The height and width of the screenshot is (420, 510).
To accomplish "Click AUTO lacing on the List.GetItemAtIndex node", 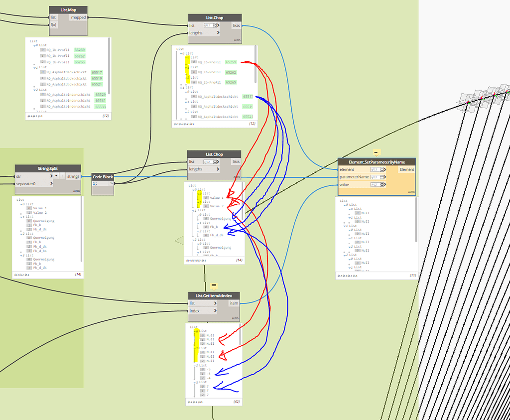I will point(235,318).
